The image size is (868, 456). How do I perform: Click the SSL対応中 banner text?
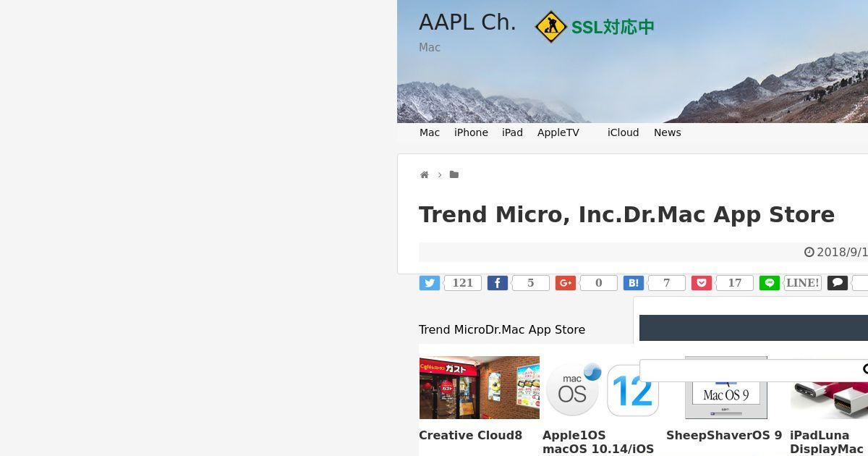point(613,28)
